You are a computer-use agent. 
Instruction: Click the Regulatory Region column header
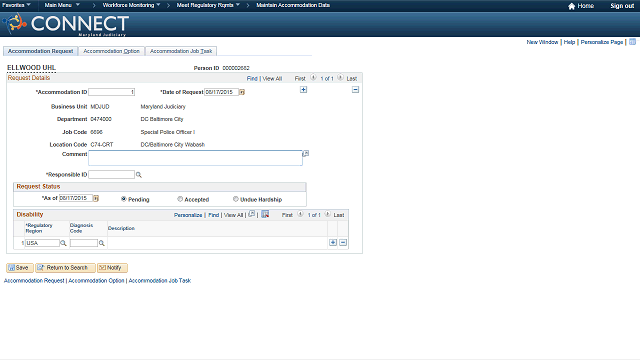coord(39,228)
